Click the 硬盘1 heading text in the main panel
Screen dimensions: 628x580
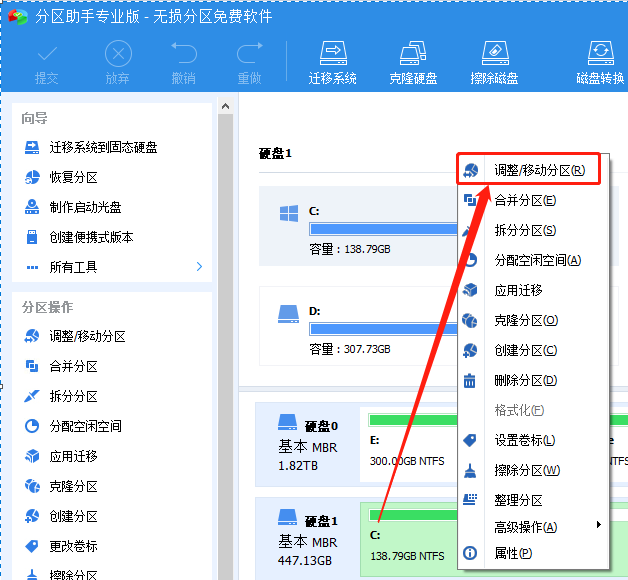click(x=276, y=153)
